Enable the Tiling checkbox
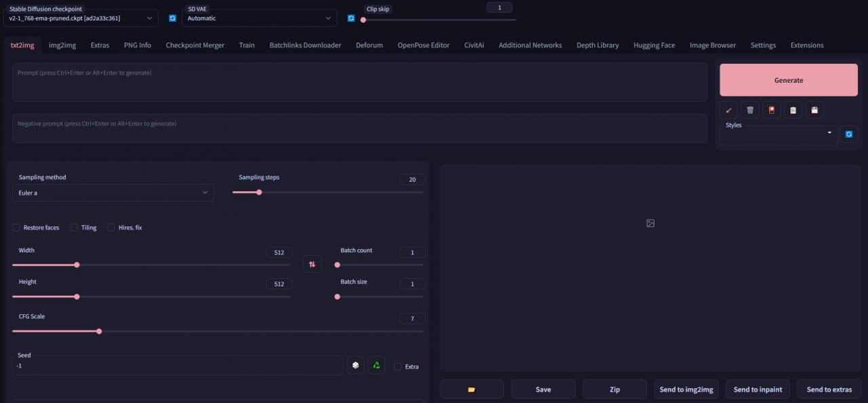This screenshot has height=403, width=868. [x=74, y=227]
